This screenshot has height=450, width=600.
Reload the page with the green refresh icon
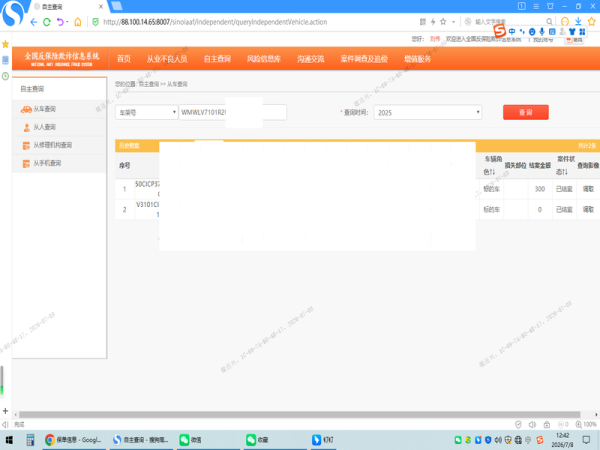pyautogui.click(x=47, y=22)
